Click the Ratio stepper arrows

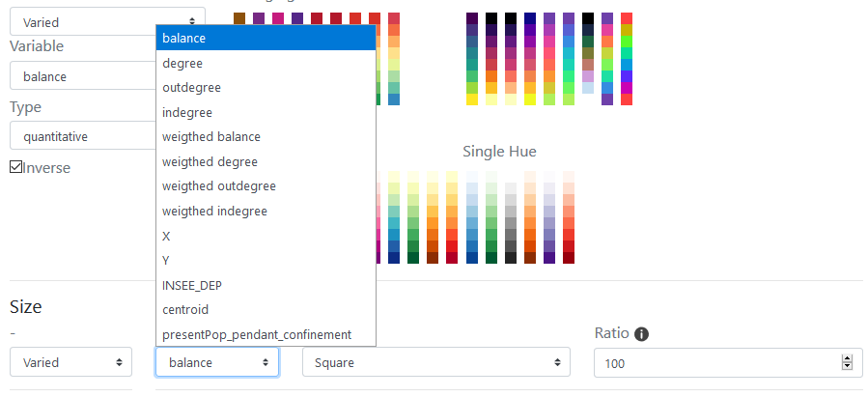click(x=847, y=362)
